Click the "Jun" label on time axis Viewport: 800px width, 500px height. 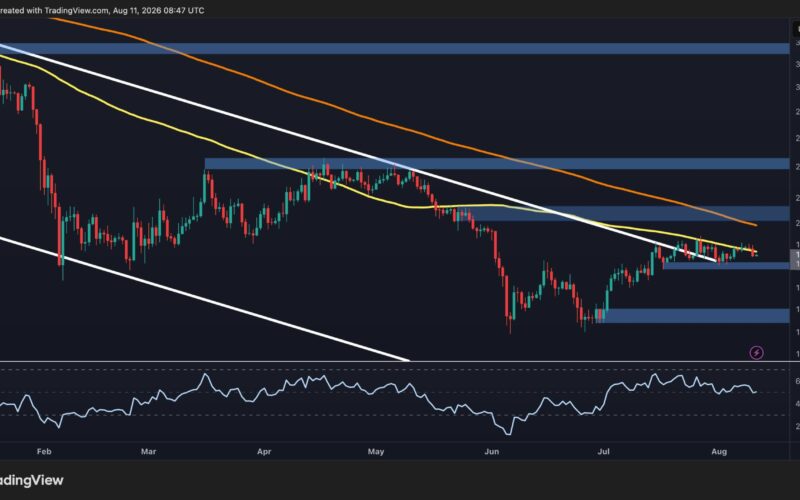click(x=491, y=452)
